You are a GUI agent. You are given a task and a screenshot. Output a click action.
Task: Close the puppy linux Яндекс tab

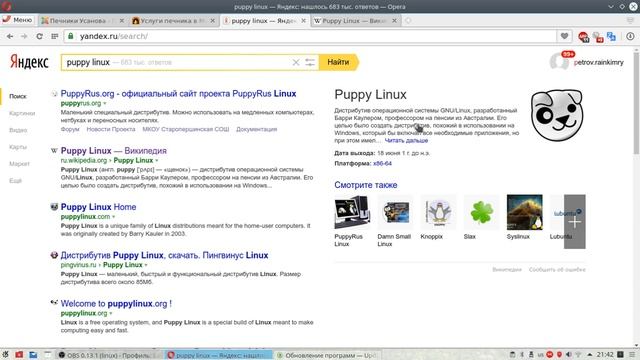(x=303, y=20)
